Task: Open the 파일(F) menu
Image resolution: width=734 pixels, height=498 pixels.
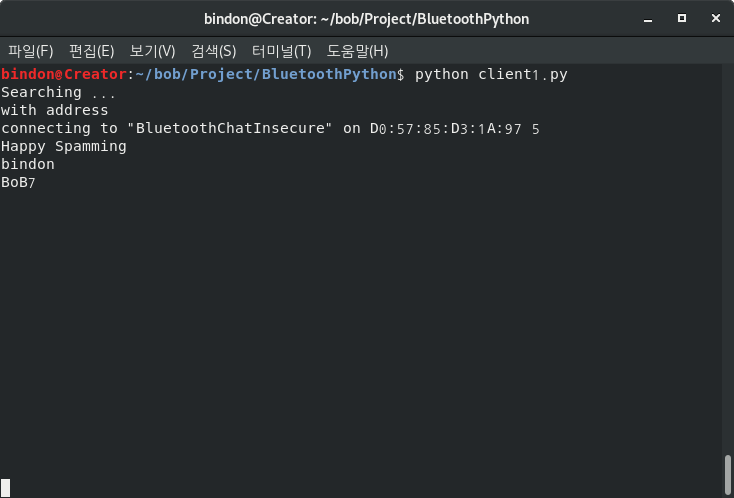Action: point(31,51)
